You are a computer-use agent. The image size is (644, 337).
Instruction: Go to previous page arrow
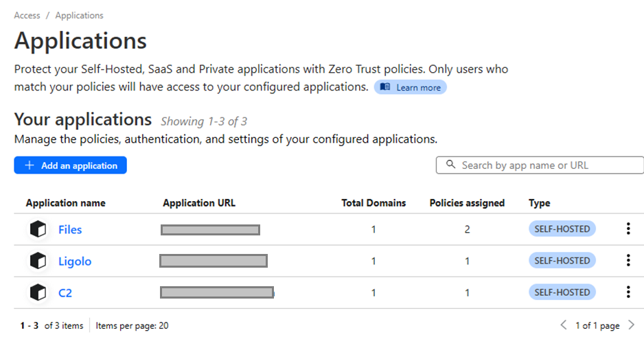(x=564, y=325)
